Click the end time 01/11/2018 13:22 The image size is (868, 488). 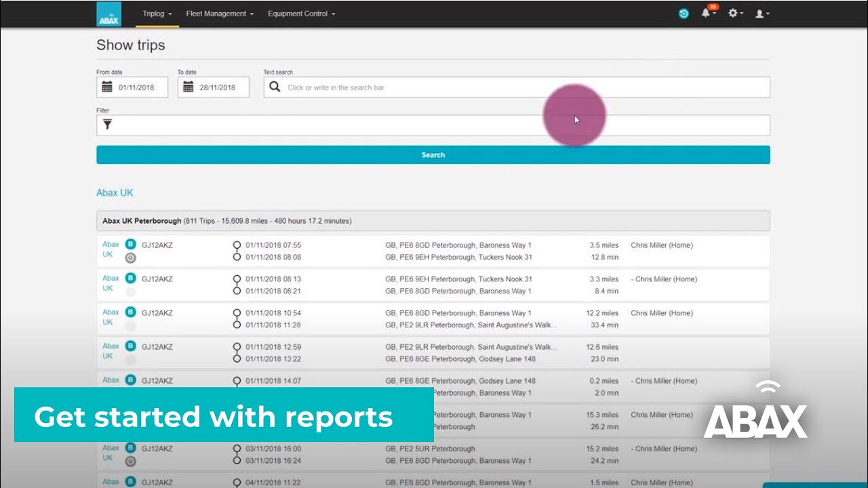(273, 359)
